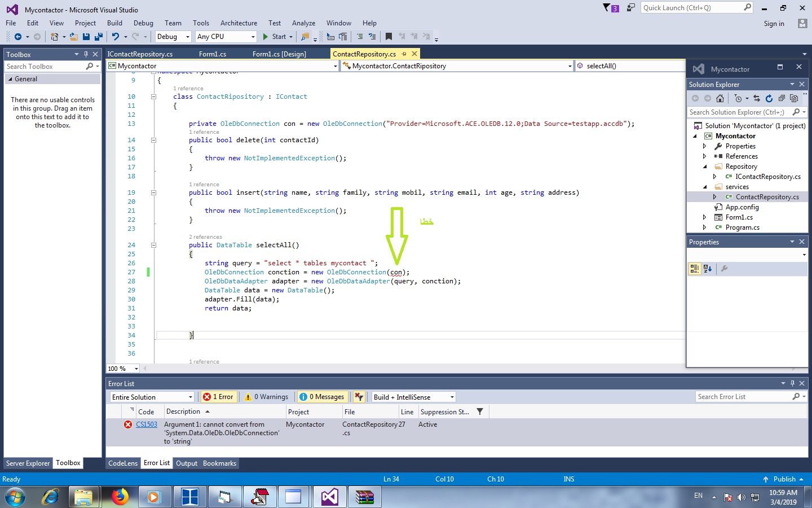Refresh the Solution Explorer
The width and height of the screenshot is (812, 508).
coord(769,98)
